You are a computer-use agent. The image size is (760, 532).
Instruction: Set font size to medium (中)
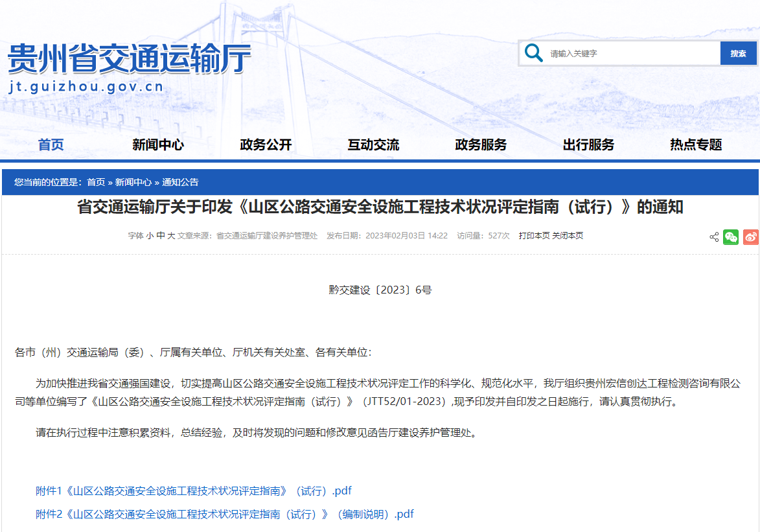click(160, 236)
